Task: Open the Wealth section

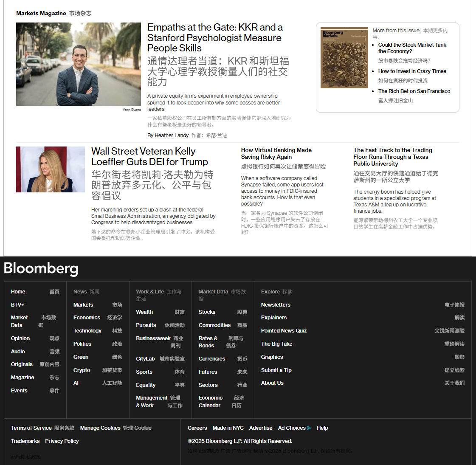Action: (144, 312)
